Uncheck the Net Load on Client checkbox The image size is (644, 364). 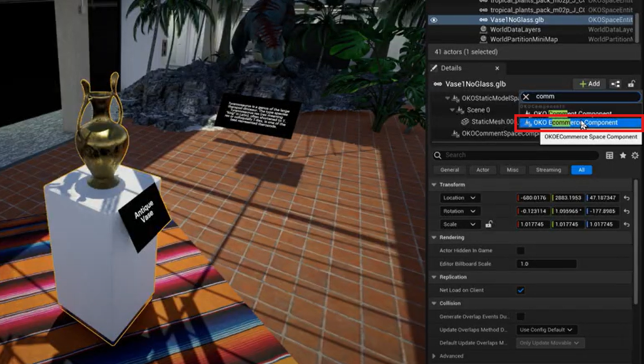521,290
